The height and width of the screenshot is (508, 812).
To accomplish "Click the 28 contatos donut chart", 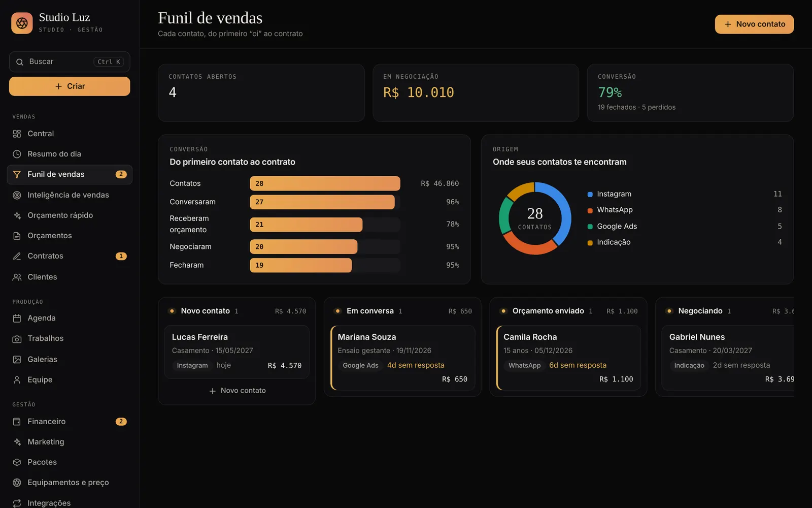I will (x=535, y=218).
